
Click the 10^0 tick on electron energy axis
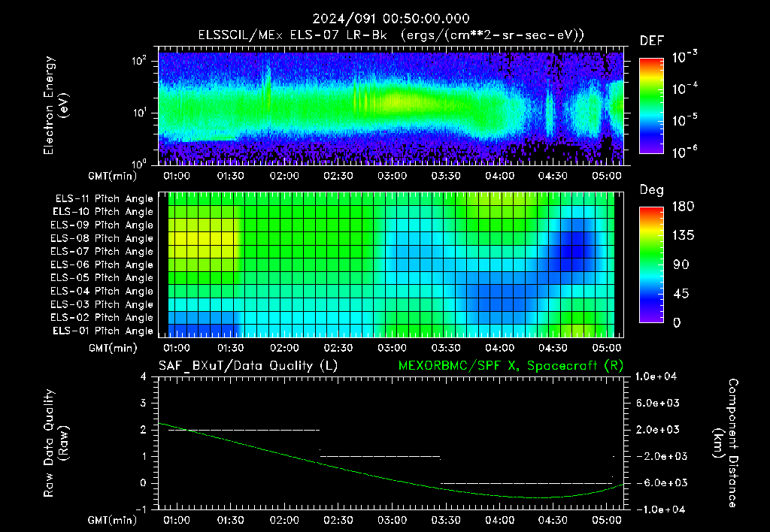pyautogui.click(x=139, y=163)
